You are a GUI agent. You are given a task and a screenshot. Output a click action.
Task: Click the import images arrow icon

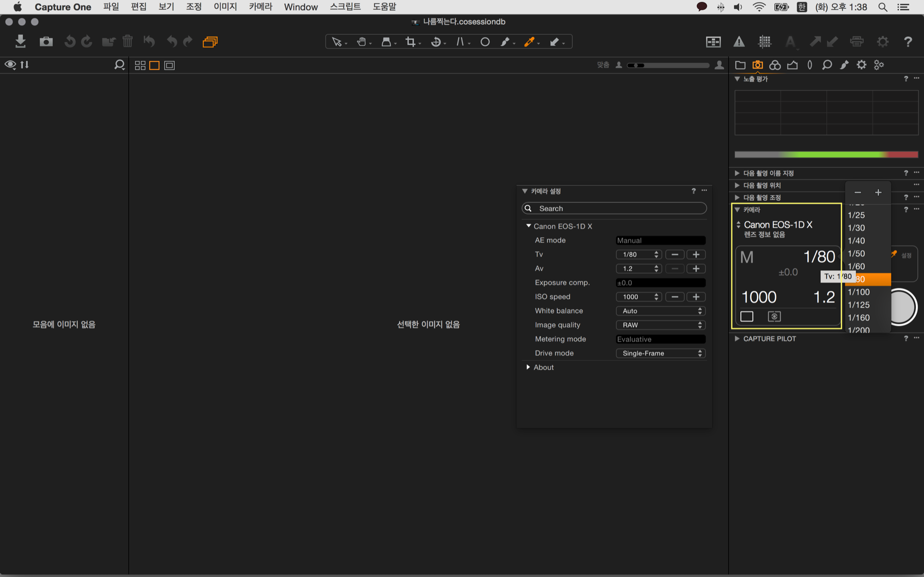tap(20, 41)
